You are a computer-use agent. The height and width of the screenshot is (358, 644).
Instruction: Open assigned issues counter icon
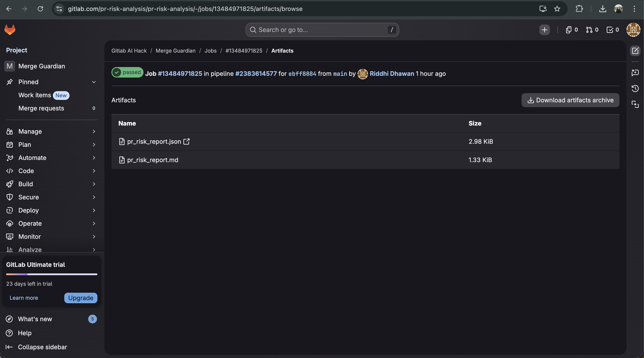(x=571, y=30)
